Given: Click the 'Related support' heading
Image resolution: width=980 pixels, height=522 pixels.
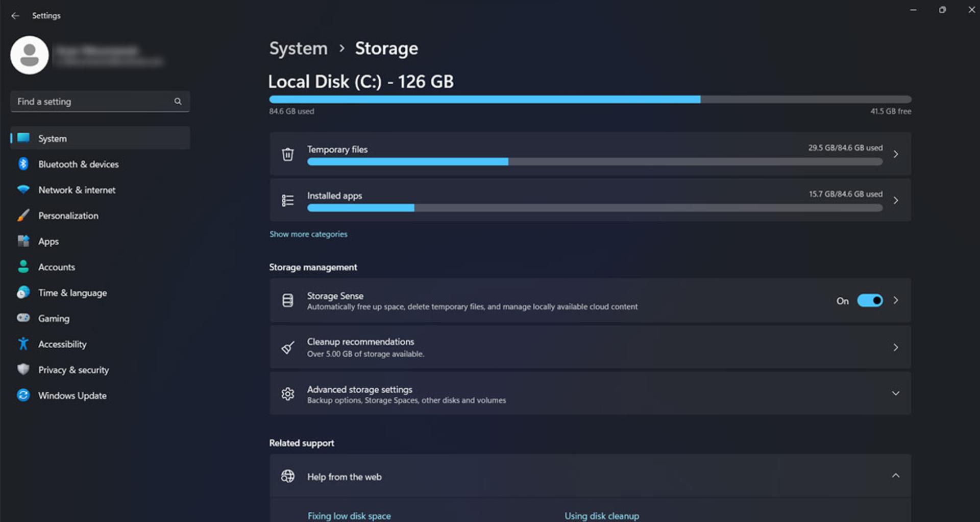Looking at the screenshot, I should [x=302, y=443].
